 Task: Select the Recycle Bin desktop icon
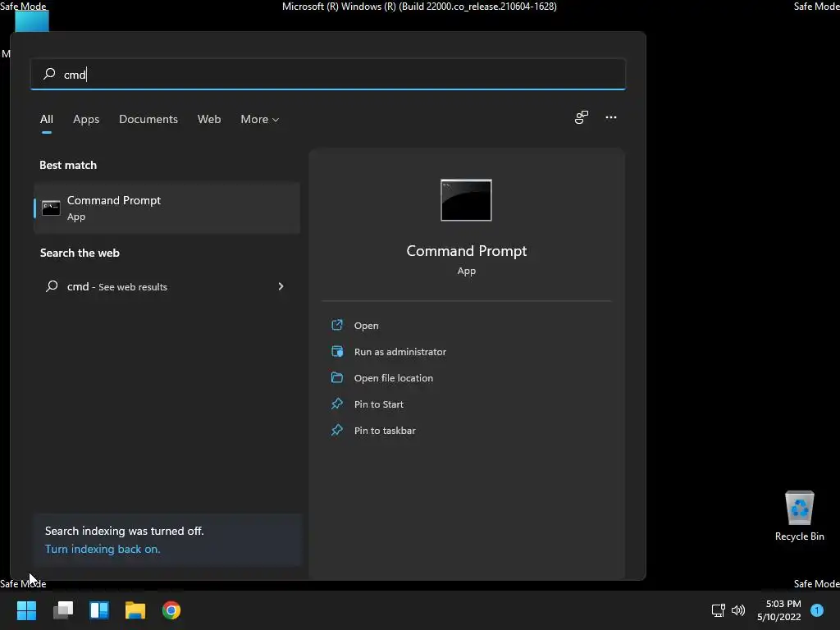click(x=799, y=515)
